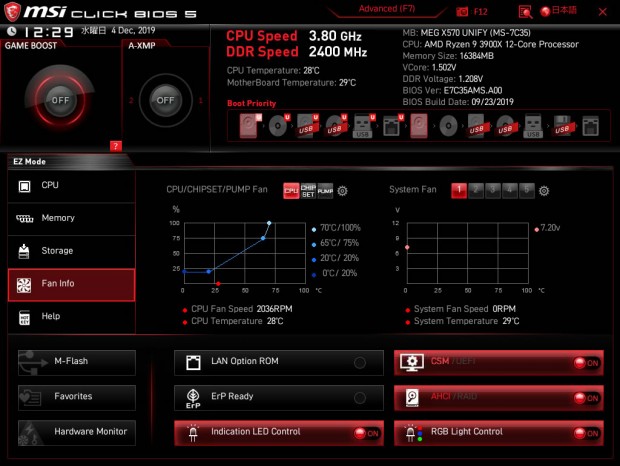Toggle RGB Light Control
Screen dimensions: 620x466
tap(499, 433)
